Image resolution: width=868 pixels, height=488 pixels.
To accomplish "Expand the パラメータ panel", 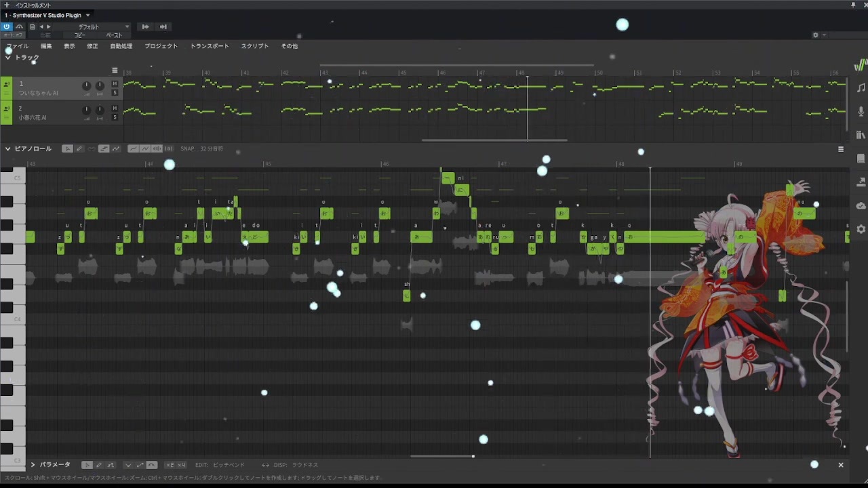I will (x=33, y=465).
